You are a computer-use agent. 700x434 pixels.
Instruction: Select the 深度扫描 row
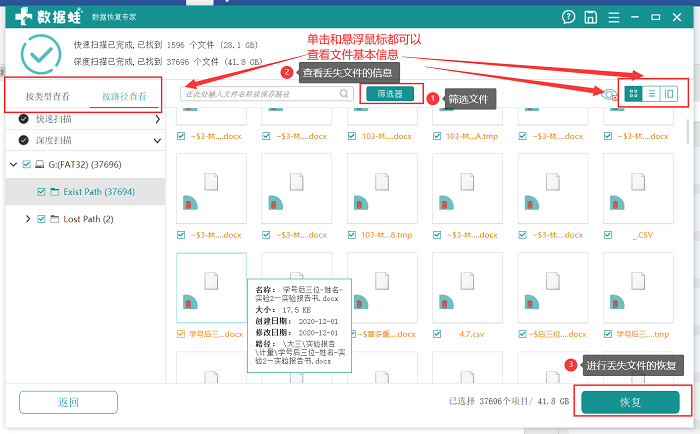click(85, 141)
